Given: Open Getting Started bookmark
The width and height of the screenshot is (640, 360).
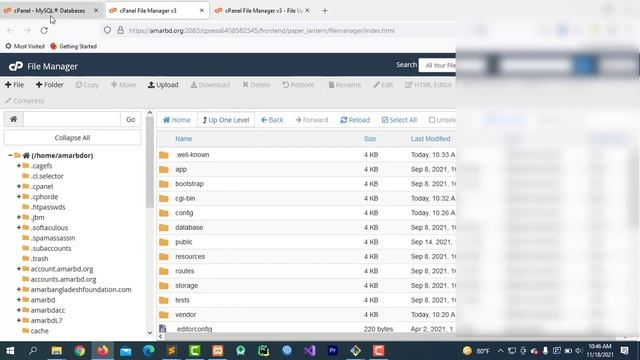Looking at the screenshot, I should click(73, 46).
